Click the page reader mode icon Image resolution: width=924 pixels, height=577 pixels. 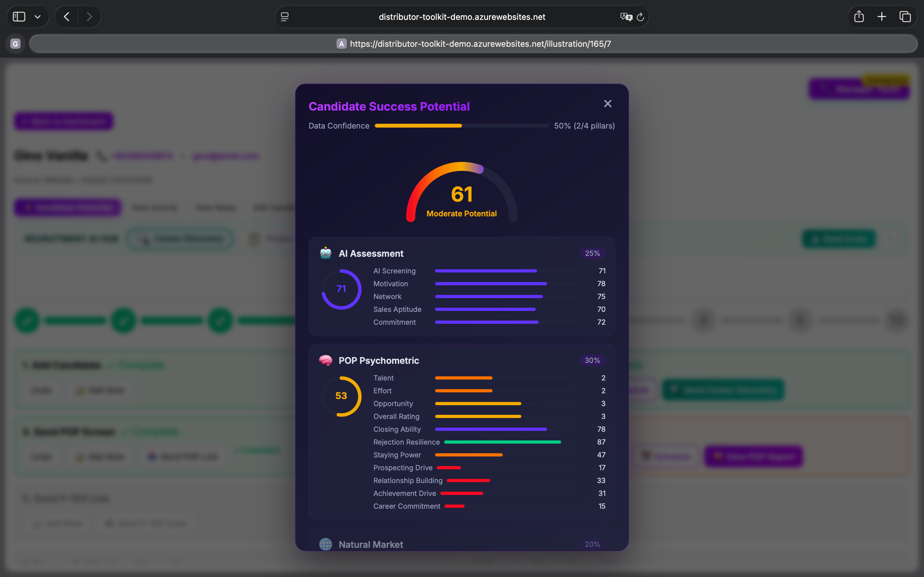click(x=285, y=17)
